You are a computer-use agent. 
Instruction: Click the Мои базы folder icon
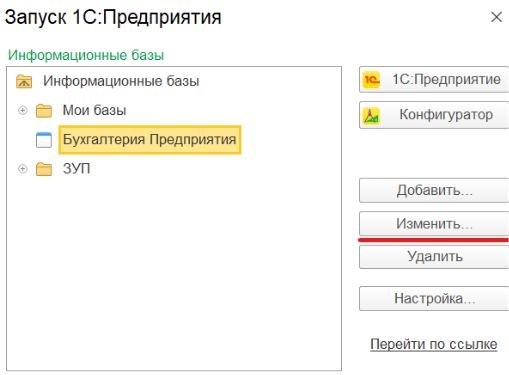[x=44, y=111]
